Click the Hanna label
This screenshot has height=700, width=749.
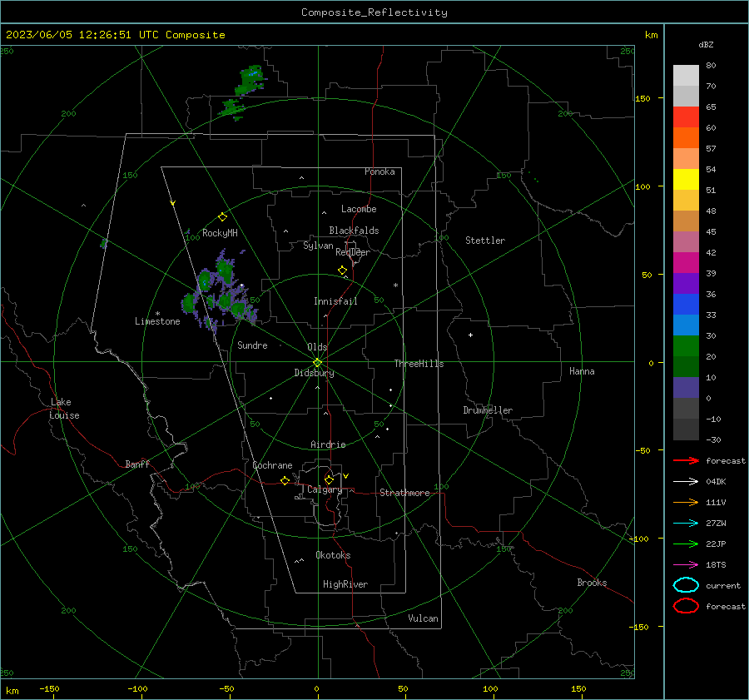tap(582, 371)
